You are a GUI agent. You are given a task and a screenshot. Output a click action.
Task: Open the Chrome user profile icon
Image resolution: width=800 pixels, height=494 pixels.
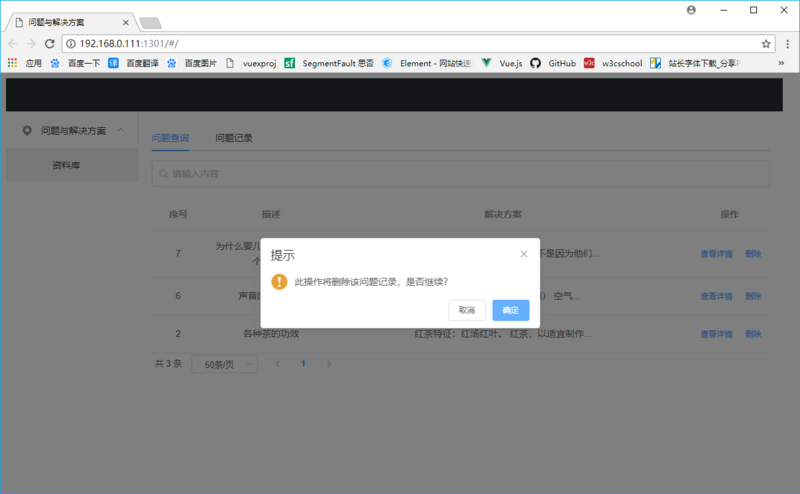coord(691,10)
